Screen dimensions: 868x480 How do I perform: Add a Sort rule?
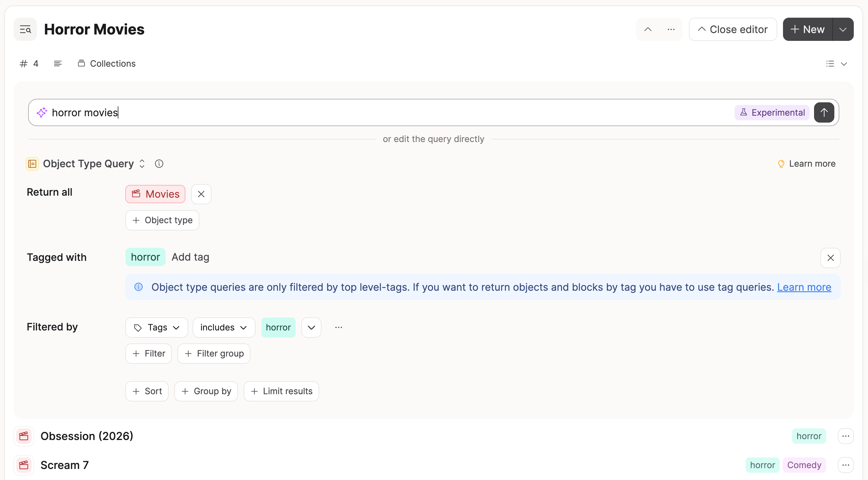(147, 392)
